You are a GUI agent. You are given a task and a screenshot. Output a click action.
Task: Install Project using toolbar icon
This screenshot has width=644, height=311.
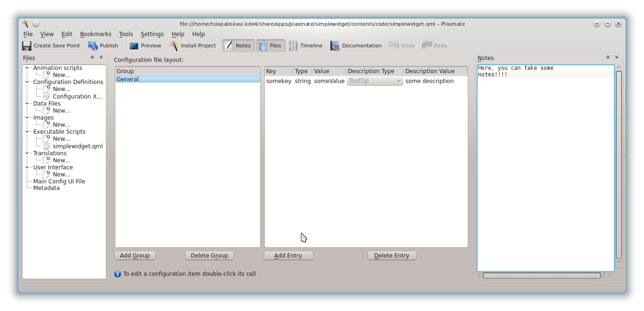(192, 46)
